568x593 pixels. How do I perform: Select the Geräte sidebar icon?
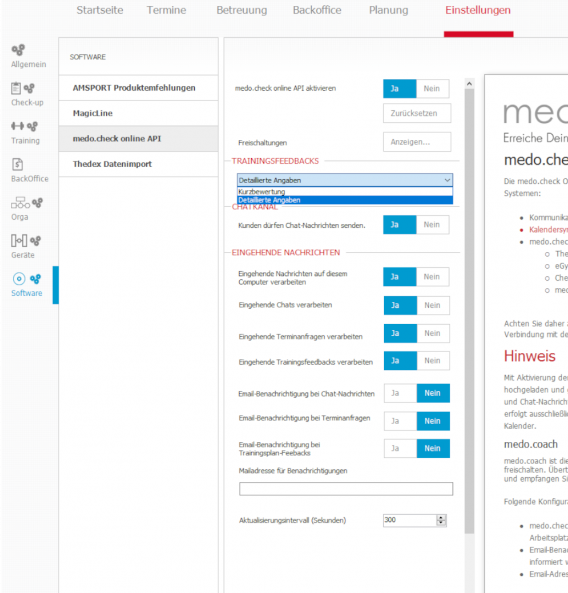(19, 241)
